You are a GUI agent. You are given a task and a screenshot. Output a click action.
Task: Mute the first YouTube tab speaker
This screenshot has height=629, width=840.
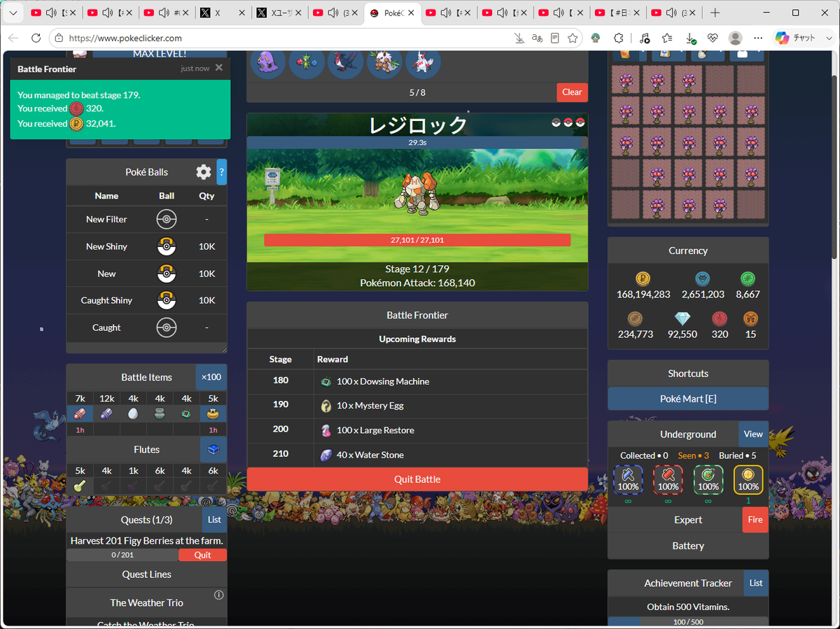click(52, 13)
